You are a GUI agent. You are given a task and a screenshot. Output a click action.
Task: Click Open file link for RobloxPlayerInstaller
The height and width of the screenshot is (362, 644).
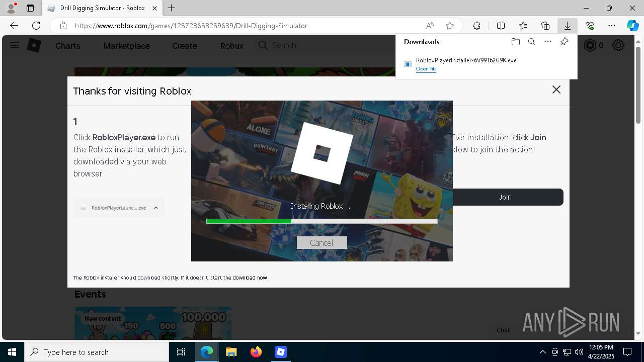(x=426, y=69)
